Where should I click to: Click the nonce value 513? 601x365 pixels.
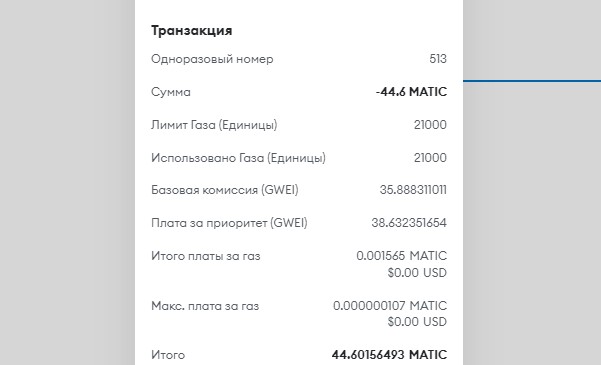point(438,59)
